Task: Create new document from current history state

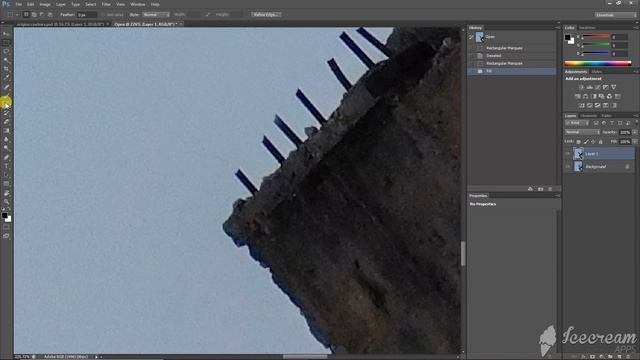Action: pyautogui.click(x=530, y=189)
